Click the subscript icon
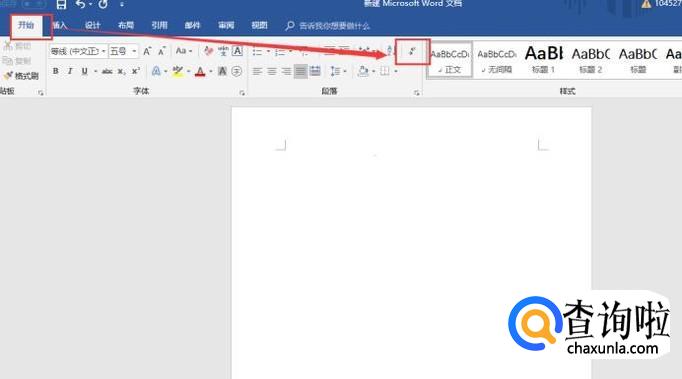682x379 pixels. [x=121, y=71]
